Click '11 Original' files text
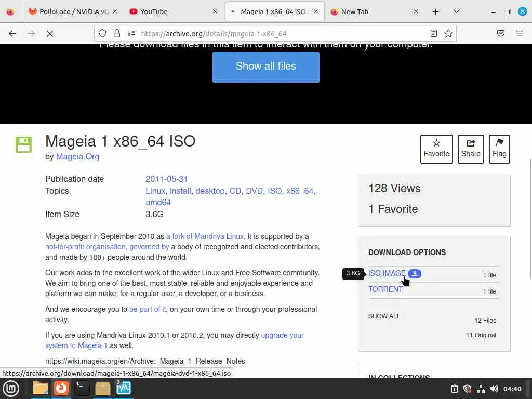The width and height of the screenshot is (532, 399). [481, 335]
